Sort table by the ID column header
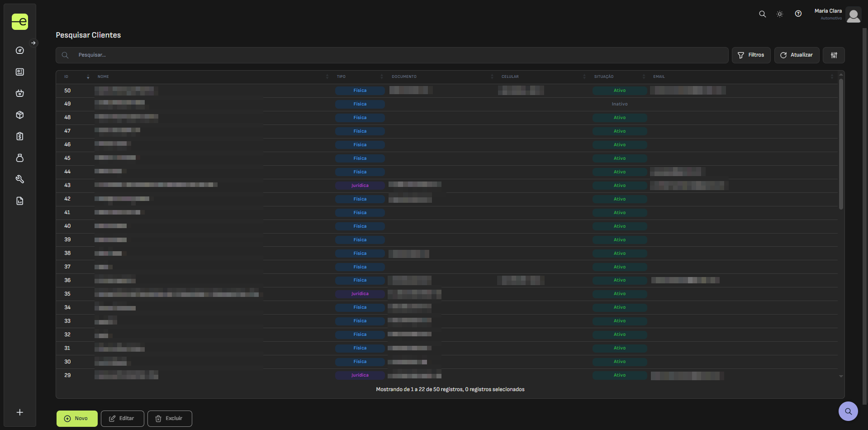This screenshot has height=430, width=868. click(66, 77)
